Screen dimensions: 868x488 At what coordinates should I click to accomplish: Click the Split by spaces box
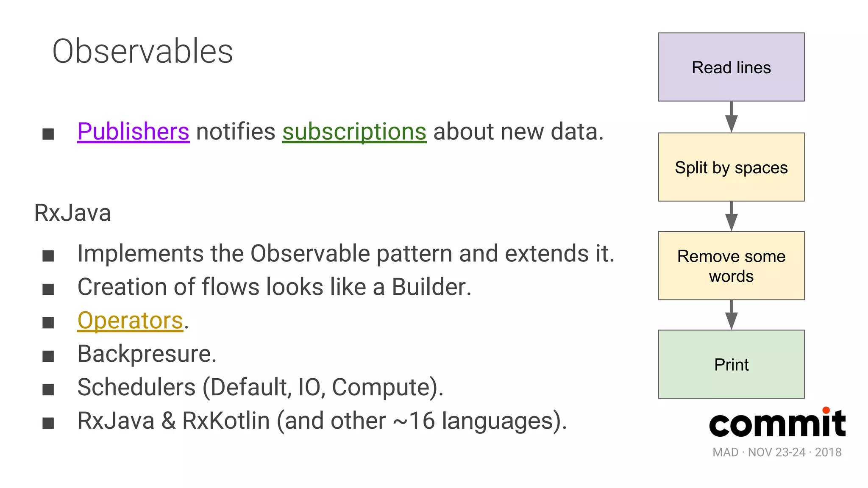(731, 167)
